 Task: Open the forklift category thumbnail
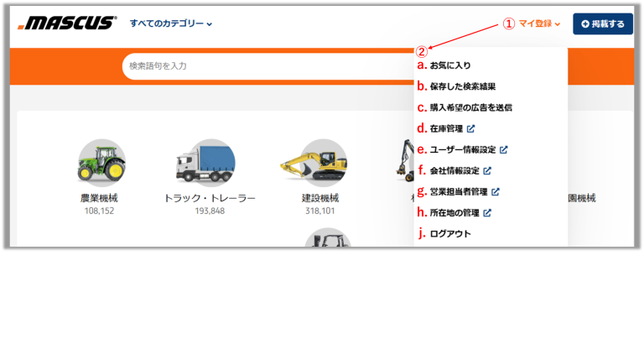click(x=328, y=238)
